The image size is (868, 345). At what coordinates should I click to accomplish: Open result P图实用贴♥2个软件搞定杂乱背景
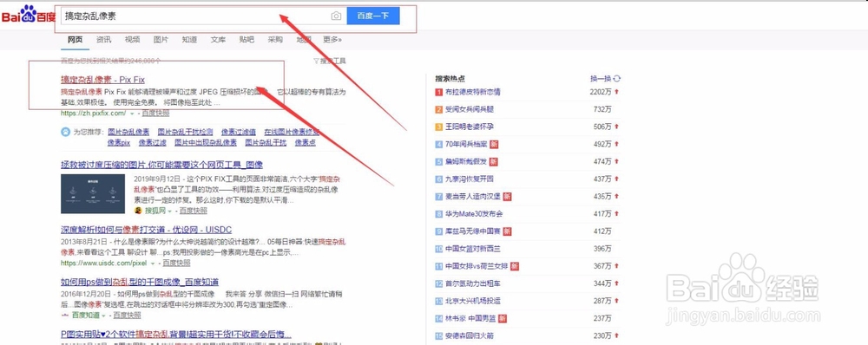(176, 335)
